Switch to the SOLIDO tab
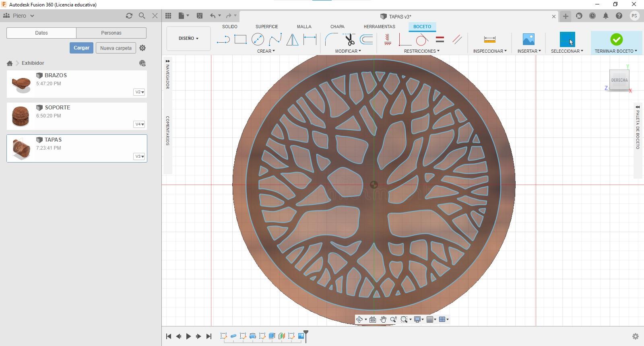 [230, 27]
